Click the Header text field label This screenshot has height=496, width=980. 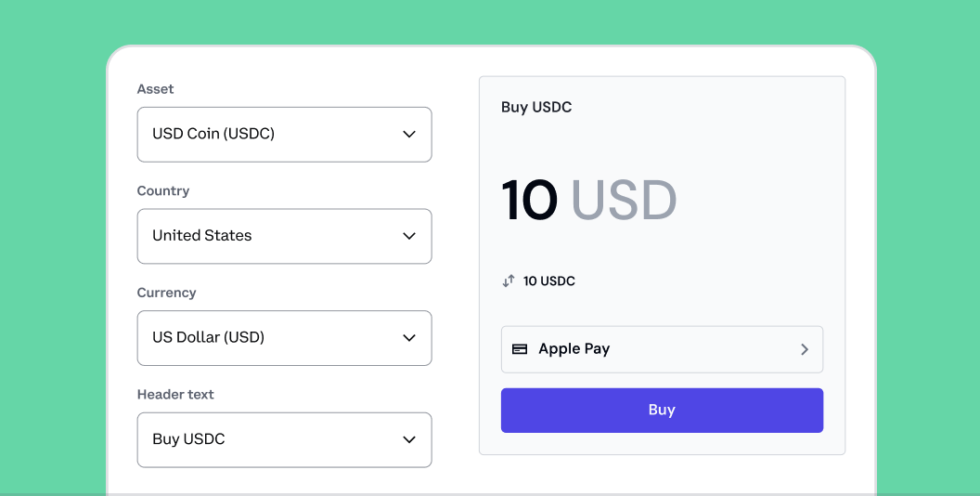pos(175,394)
